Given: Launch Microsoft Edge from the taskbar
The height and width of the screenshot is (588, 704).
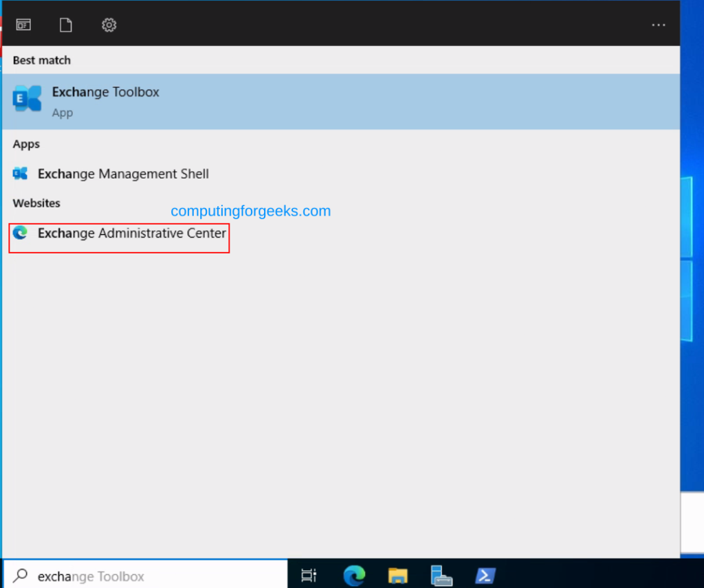Looking at the screenshot, I should tap(354, 576).
